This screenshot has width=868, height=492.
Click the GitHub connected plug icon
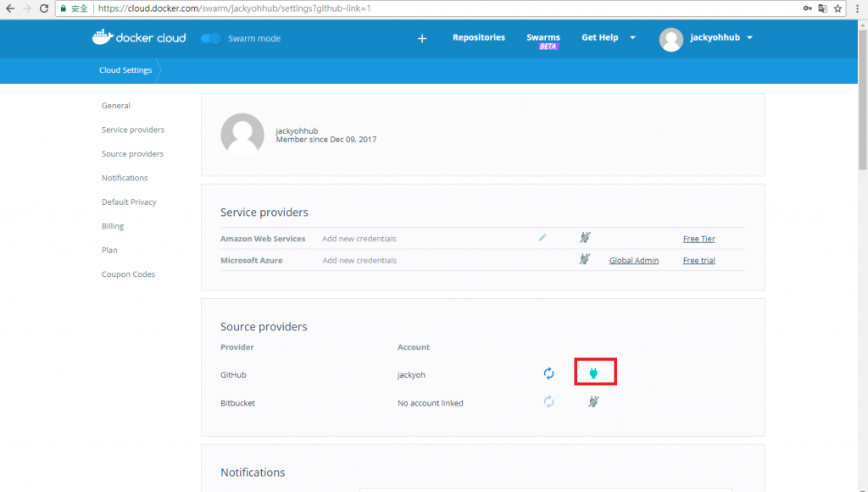pyautogui.click(x=593, y=373)
